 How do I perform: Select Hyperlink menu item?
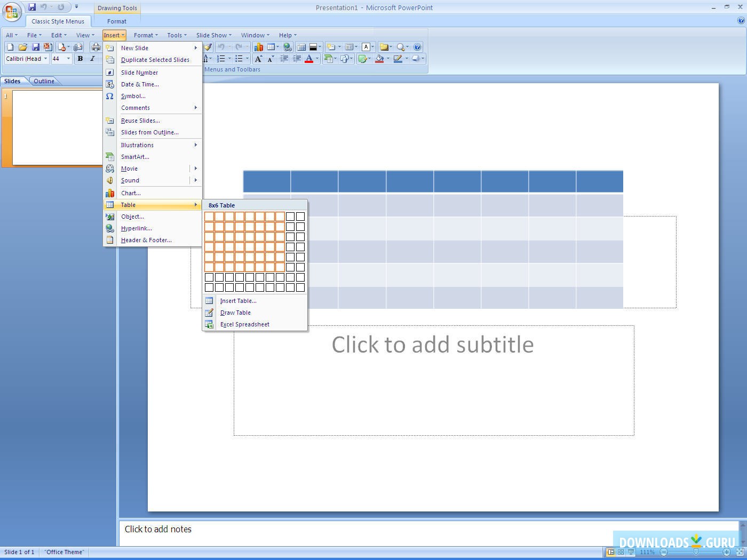(153, 228)
